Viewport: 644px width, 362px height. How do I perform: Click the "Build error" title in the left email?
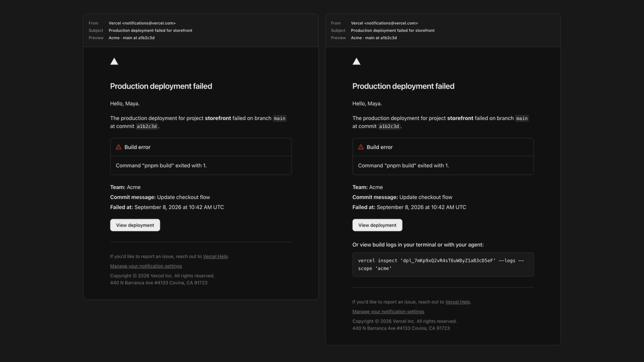pyautogui.click(x=137, y=147)
